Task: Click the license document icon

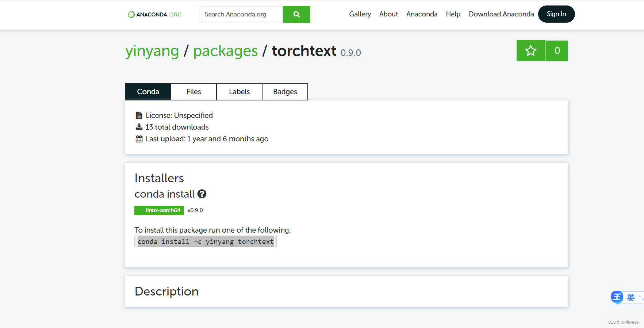Action: tap(139, 115)
